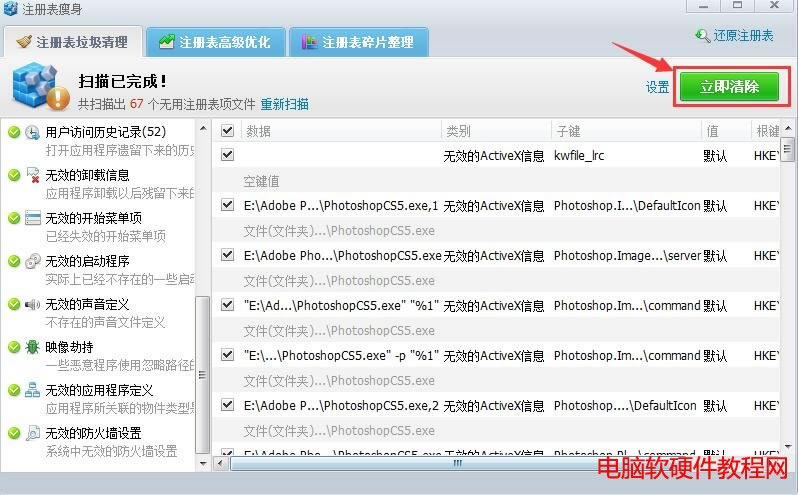This screenshot has width=798, height=495.
Task: Click speaker icon of 无效的声音定义
Action: (x=33, y=304)
